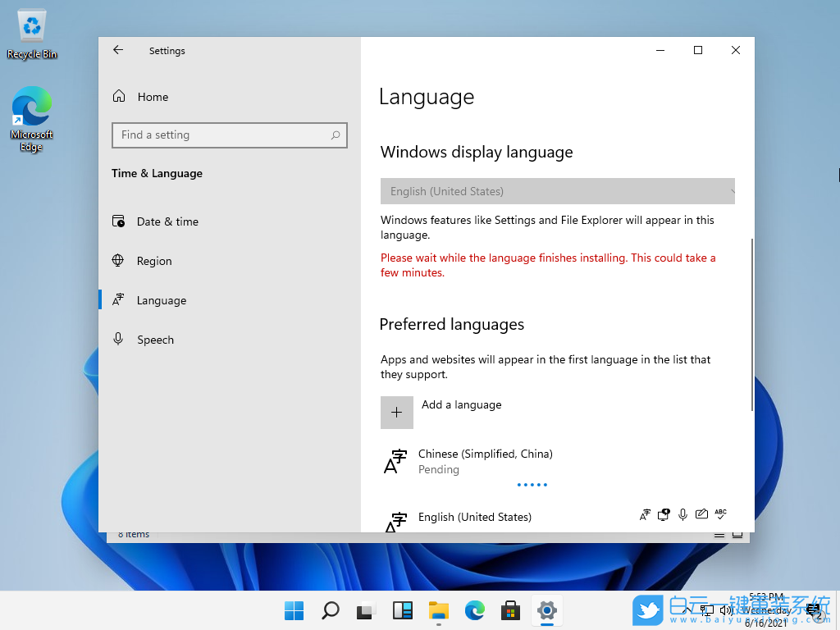Viewport: 840px width, 630px height.
Task: Click the ABC spell-check typing icon
Action: 720,514
